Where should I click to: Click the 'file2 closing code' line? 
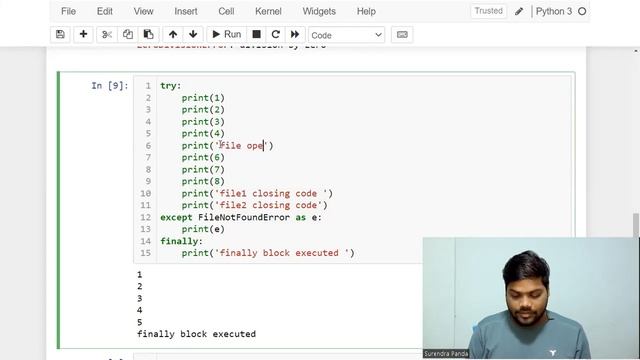pos(254,205)
